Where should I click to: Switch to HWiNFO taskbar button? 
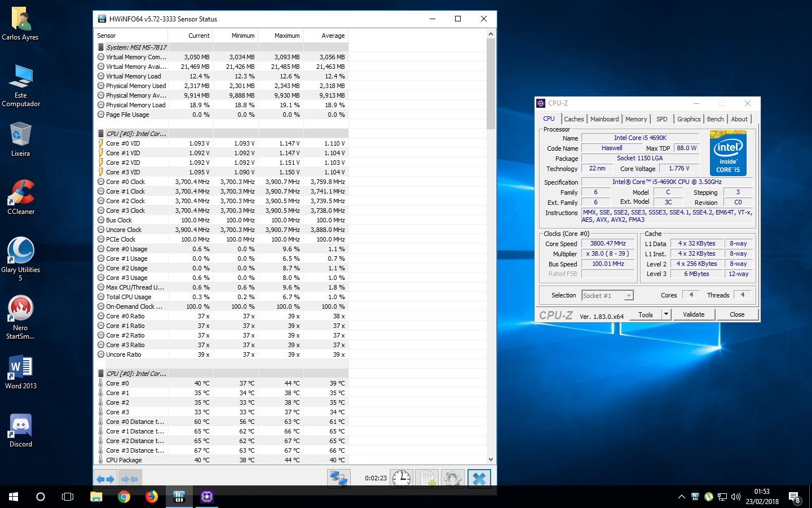(179, 497)
